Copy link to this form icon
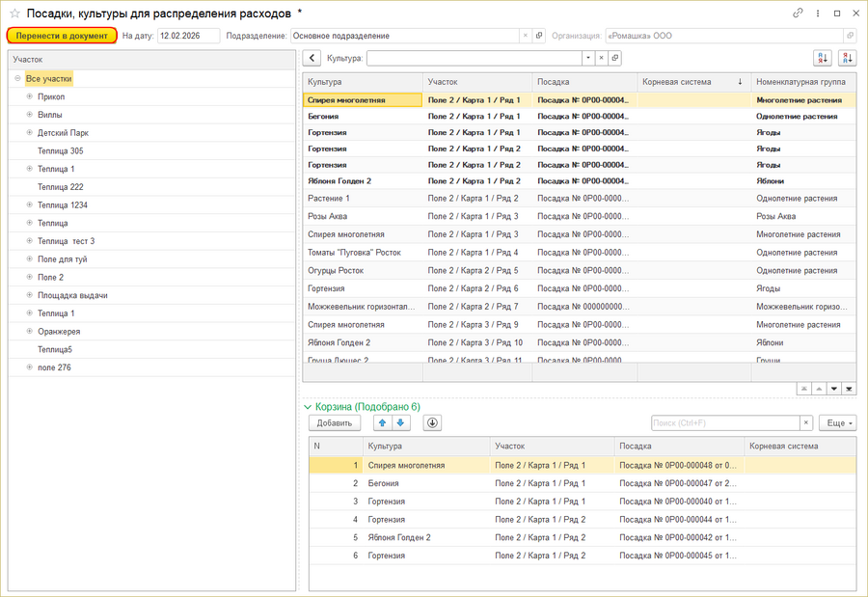This screenshot has height=597, width=868. (798, 14)
